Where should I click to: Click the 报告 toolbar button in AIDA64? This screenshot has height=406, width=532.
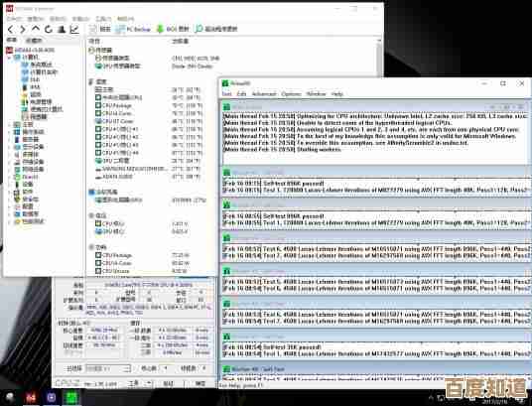[x=99, y=29]
